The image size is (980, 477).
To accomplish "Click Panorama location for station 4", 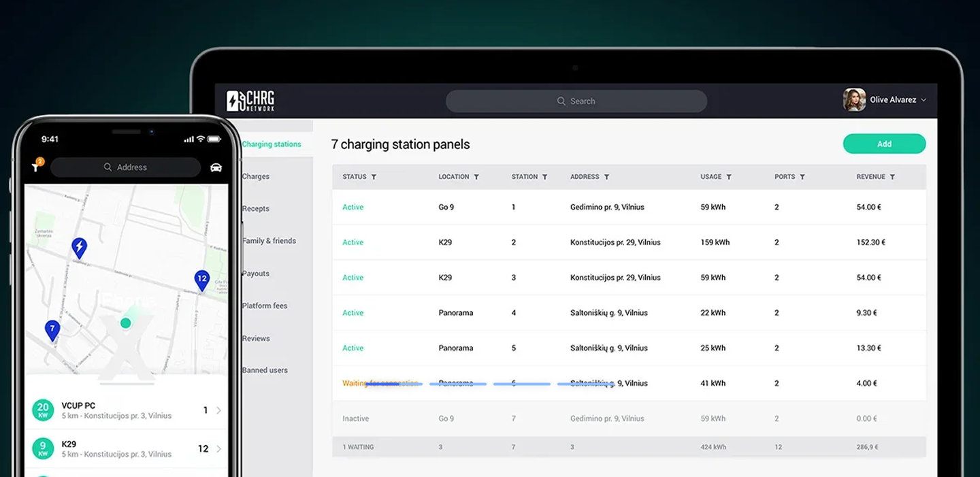I will tap(456, 313).
